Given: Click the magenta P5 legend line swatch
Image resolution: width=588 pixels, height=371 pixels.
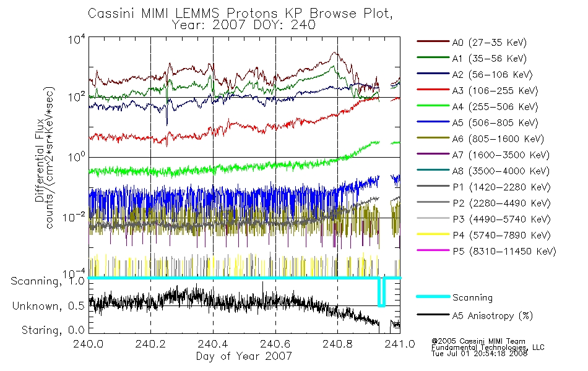Looking at the screenshot, I should tap(433, 250).
